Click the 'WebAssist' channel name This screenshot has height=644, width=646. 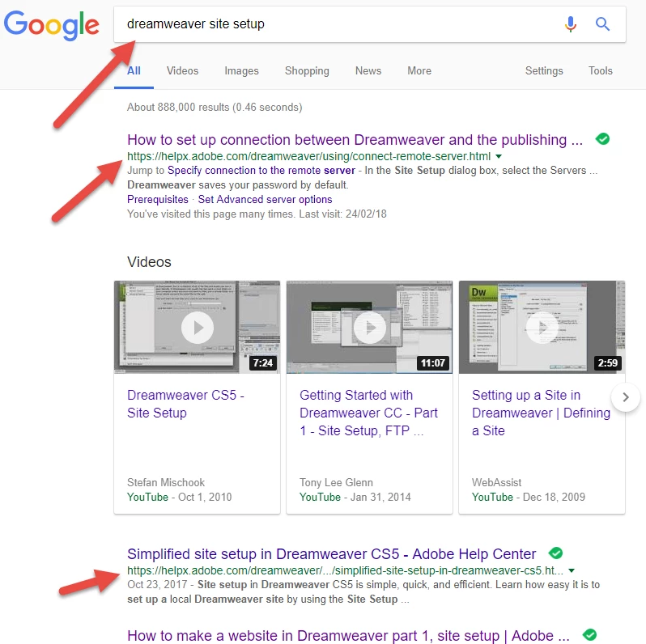pos(496,482)
